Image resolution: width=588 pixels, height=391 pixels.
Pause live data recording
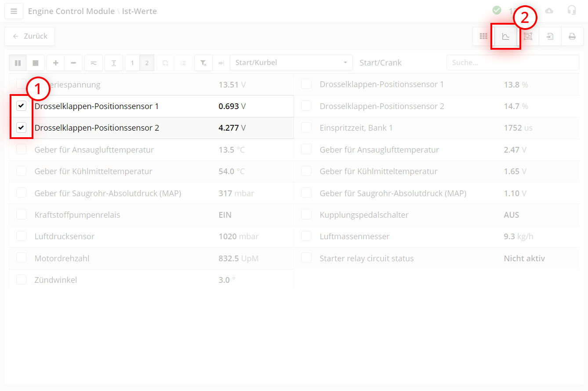pos(18,63)
